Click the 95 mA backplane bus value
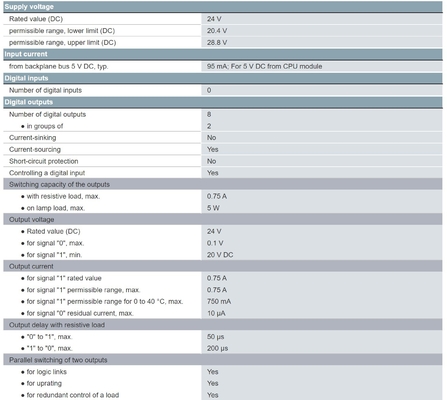The width and height of the screenshot is (447, 400). (264, 66)
